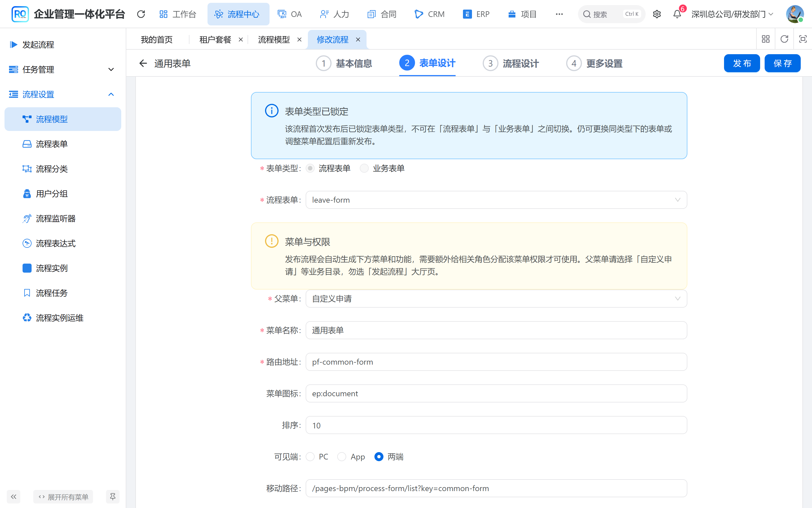The image size is (812, 508).
Task: Click the 搜索 search box
Action: pos(611,14)
